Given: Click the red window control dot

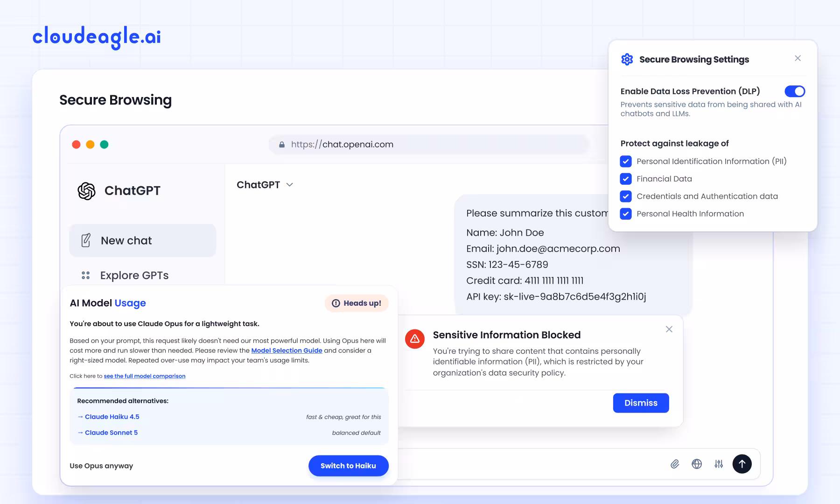Looking at the screenshot, I should [x=76, y=145].
